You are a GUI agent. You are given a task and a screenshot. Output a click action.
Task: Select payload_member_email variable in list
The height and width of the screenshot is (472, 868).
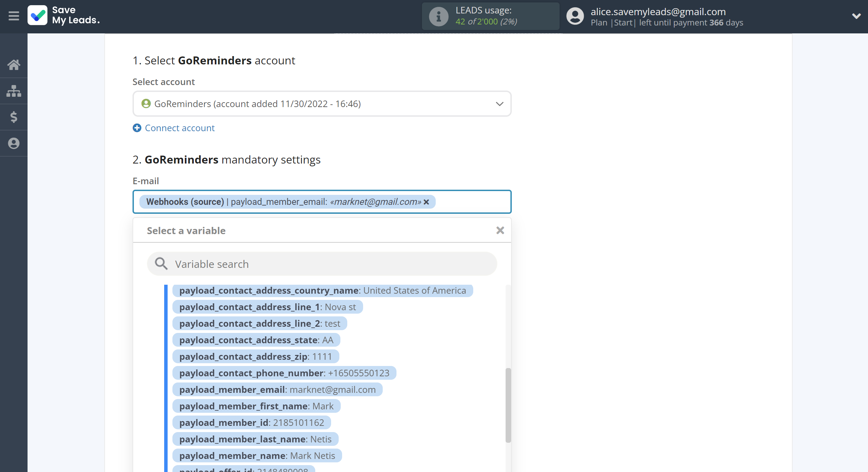[277, 390]
